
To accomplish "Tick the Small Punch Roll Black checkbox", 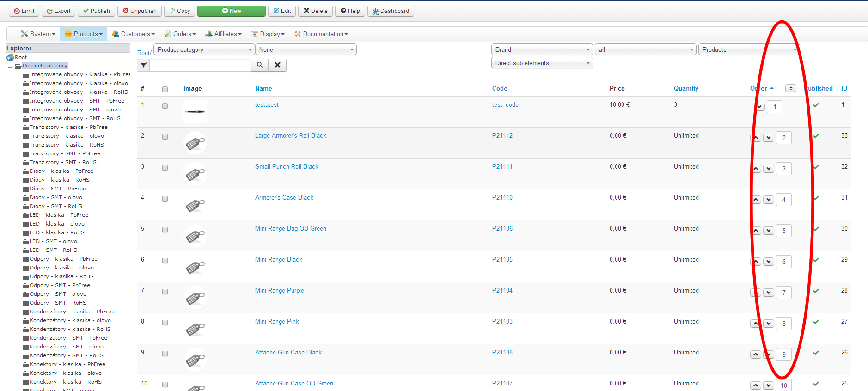I will [165, 168].
